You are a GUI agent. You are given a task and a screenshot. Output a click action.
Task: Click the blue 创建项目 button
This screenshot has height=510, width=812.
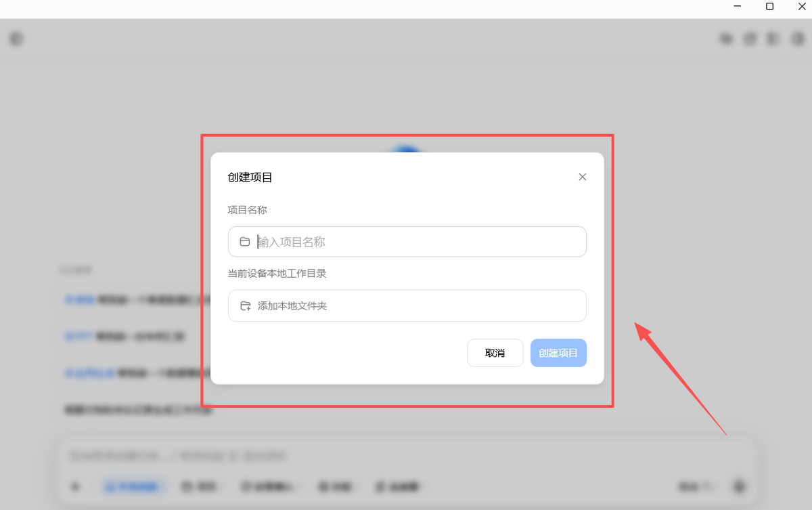click(558, 353)
